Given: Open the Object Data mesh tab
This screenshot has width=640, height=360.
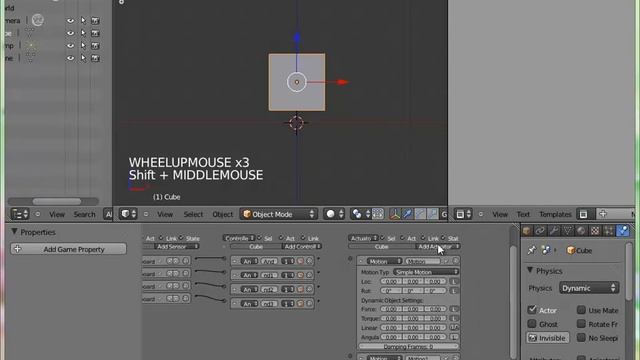Looking at the screenshot, I should [x=568, y=231].
